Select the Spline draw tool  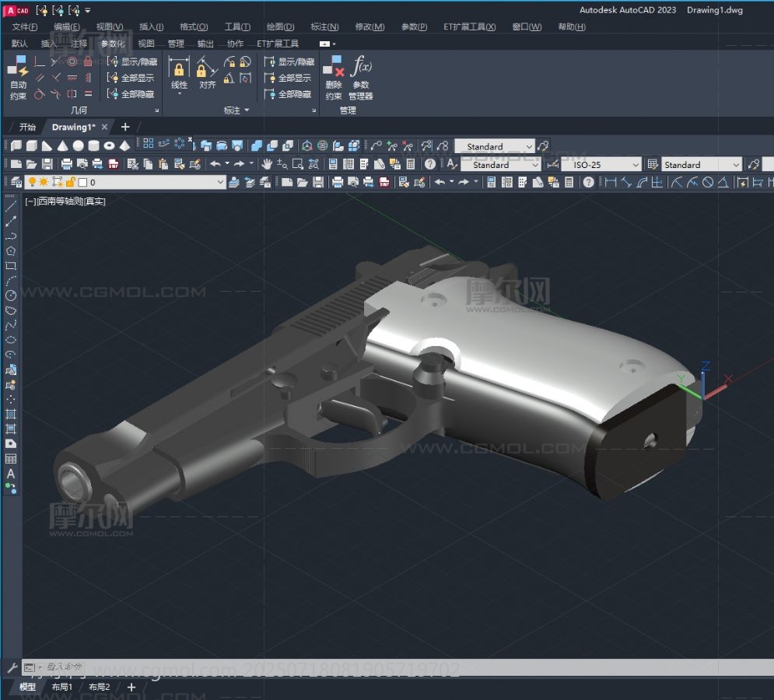[x=11, y=325]
